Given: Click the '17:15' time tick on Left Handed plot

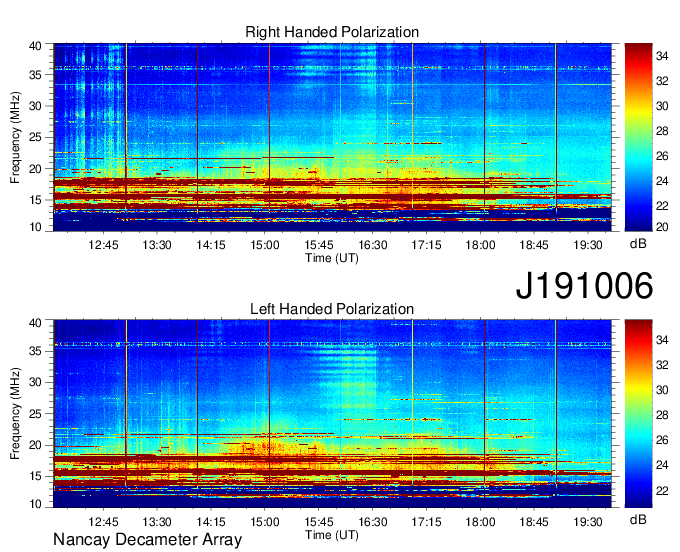Looking at the screenshot, I should click(x=426, y=522).
